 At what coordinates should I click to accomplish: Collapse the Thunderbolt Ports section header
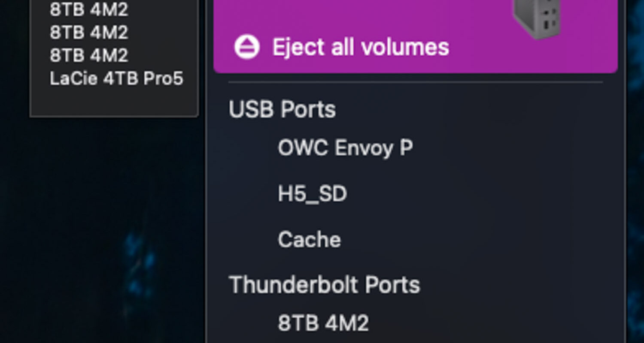[324, 285]
